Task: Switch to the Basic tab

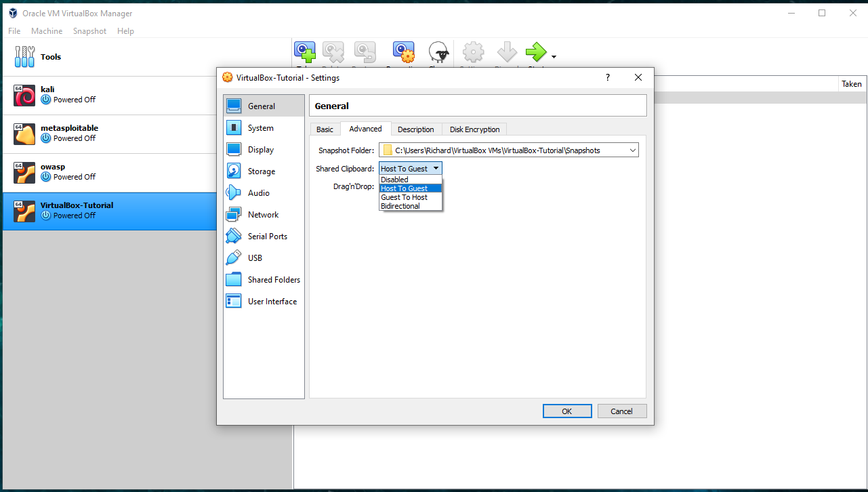Action: [325, 129]
